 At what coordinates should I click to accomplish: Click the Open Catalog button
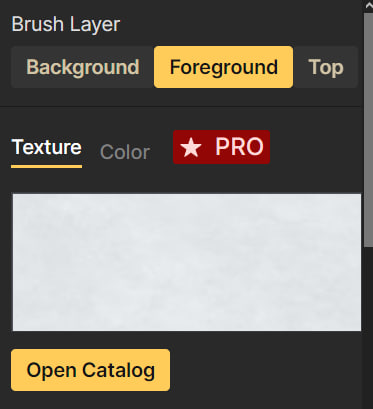pyautogui.click(x=90, y=370)
